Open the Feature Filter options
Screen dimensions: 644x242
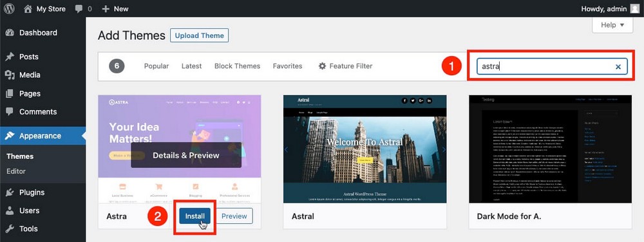345,66
